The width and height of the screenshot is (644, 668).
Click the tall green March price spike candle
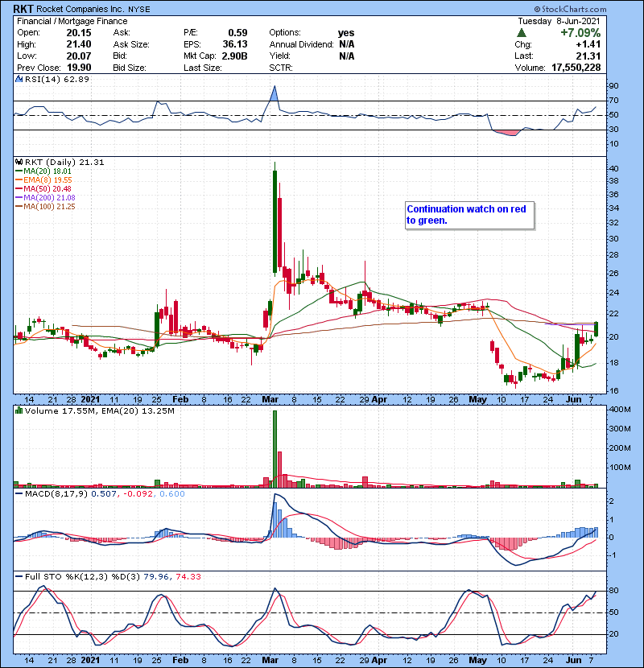(275, 221)
